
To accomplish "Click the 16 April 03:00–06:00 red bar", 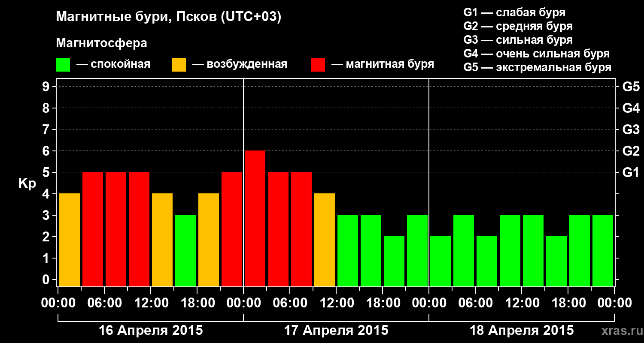I will (93, 229).
